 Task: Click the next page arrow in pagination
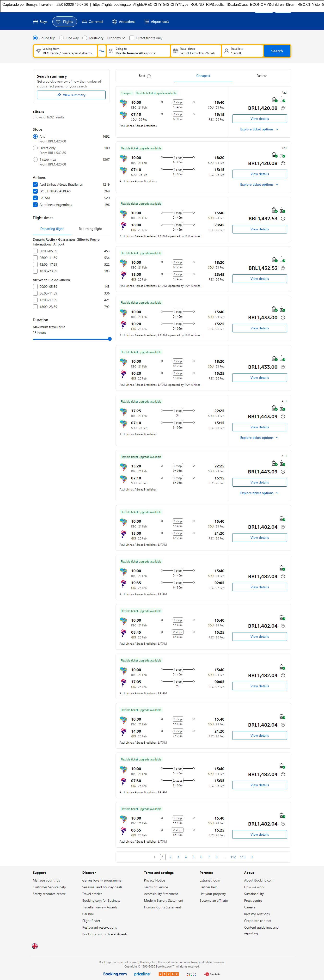coord(252,857)
